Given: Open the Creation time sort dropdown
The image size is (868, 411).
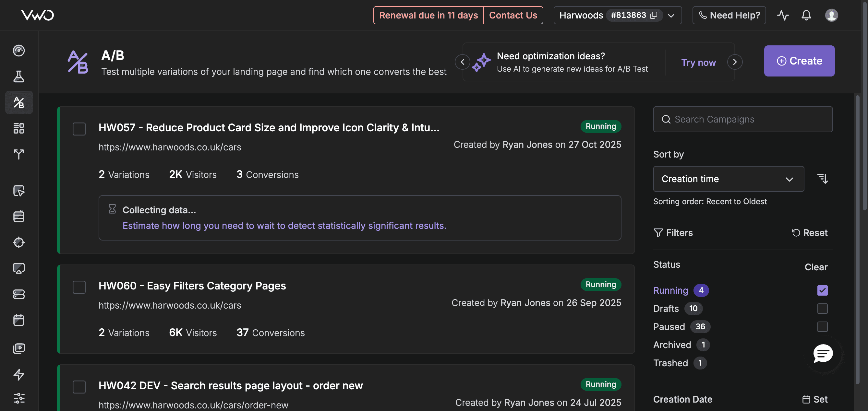Looking at the screenshot, I should point(728,179).
